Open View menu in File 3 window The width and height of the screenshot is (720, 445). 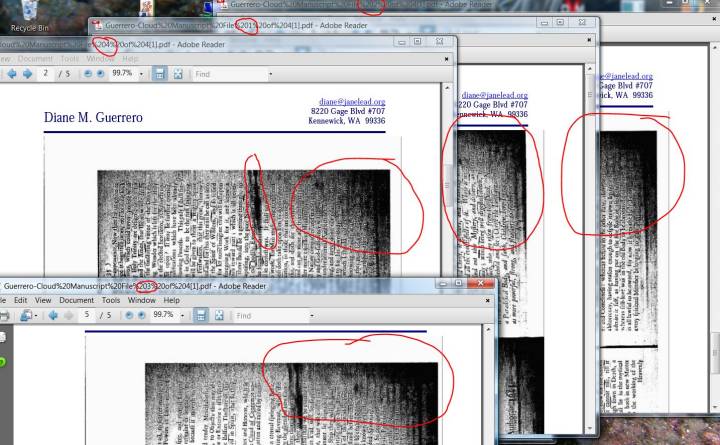pos(43,300)
